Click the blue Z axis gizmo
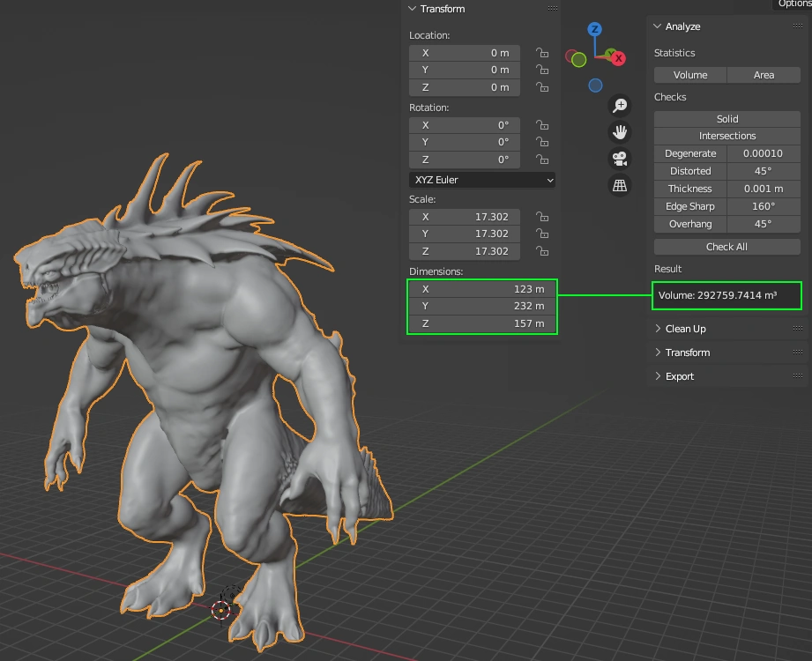This screenshot has width=812, height=661. point(594,29)
